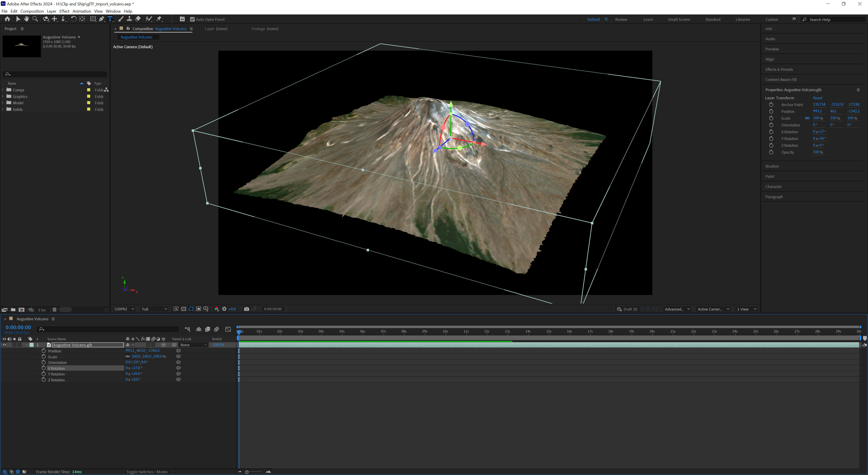Hide the Augustine Volcano.glb layer
Screen dimensions: 868x475
tap(4, 345)
